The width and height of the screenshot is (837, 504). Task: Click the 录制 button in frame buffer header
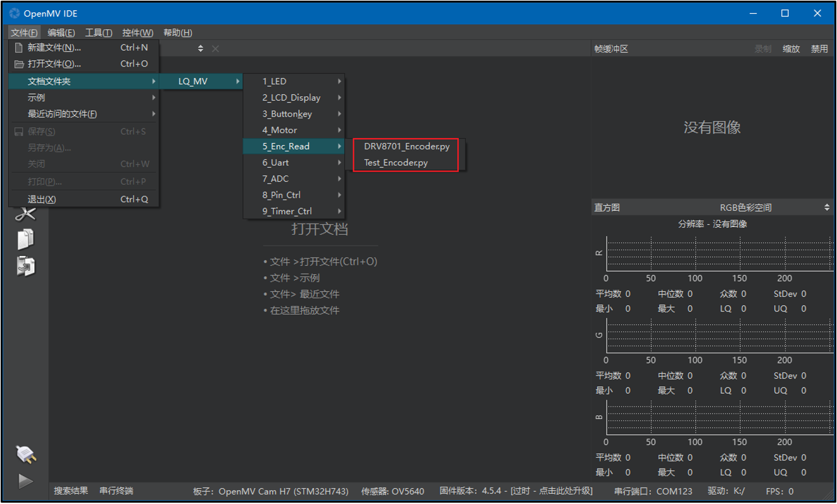[x=763, y=49]
